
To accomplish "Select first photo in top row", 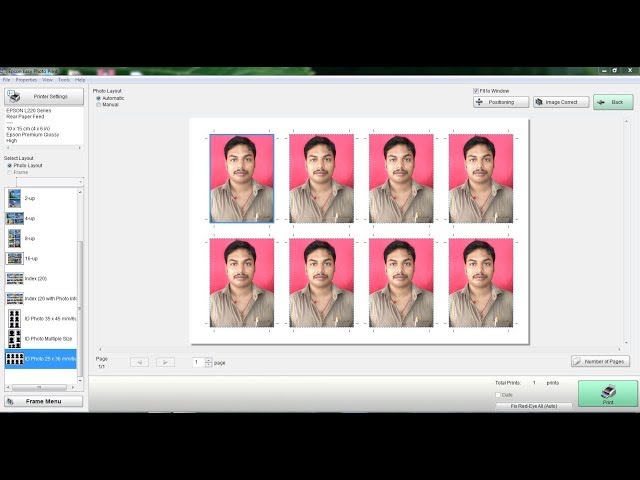I will click(x=242, y=178).
